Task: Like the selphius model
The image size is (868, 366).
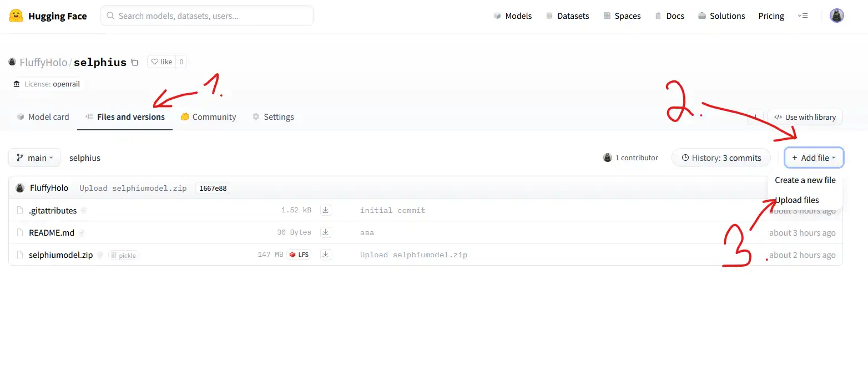Action: (162, 62)
